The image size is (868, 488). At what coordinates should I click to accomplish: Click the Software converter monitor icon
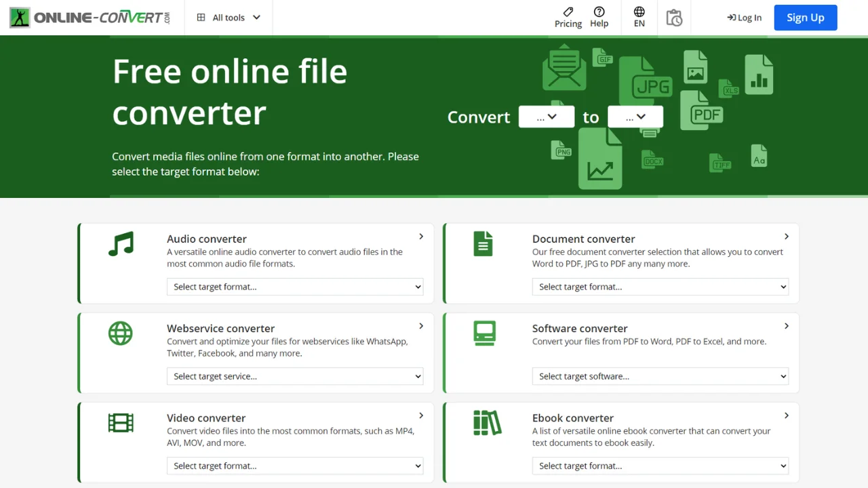(485, 333)
